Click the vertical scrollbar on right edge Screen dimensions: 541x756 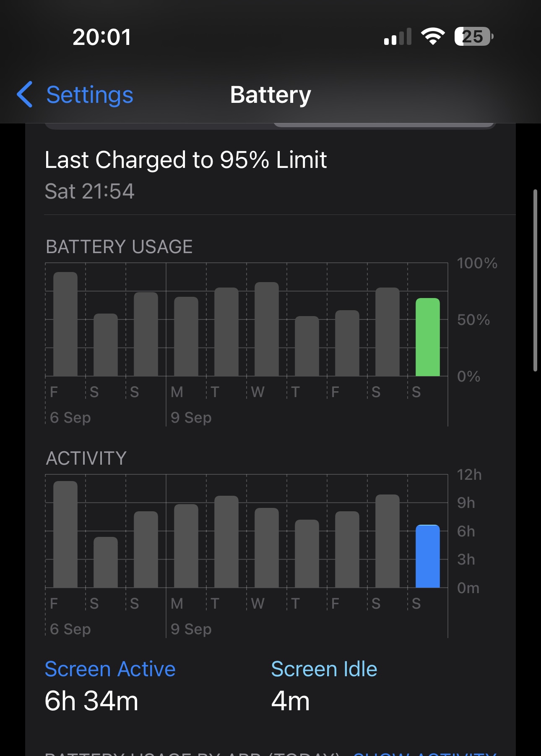[x=535, y=280]
